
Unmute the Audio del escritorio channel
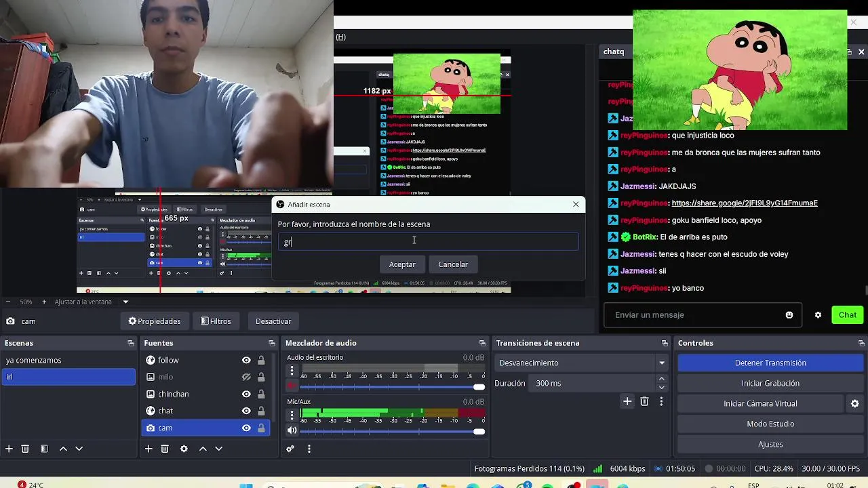(x=292, y=386)
